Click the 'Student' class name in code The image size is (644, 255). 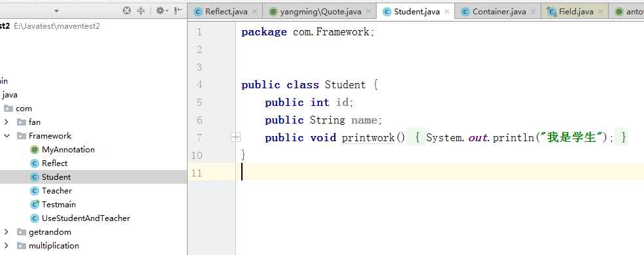point(345,85)
